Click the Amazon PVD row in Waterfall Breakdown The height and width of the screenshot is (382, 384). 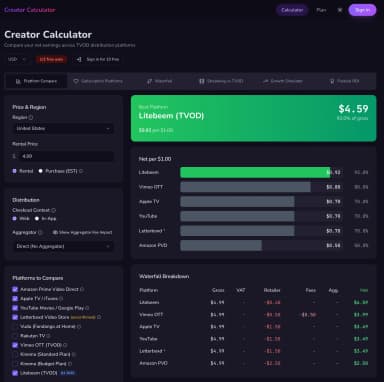click(253, 363)
